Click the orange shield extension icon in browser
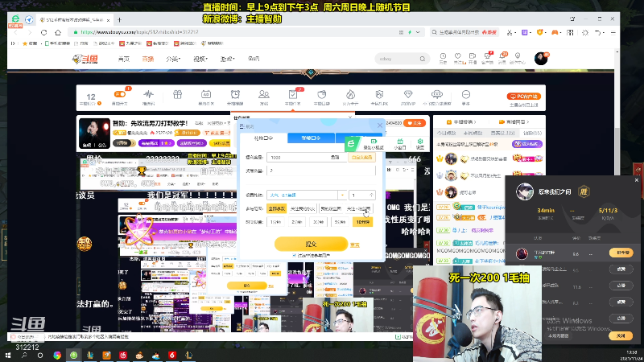Image resolution: width=644 pixels, height=362 pixels. pyautogui.click(x=539, y=32)
